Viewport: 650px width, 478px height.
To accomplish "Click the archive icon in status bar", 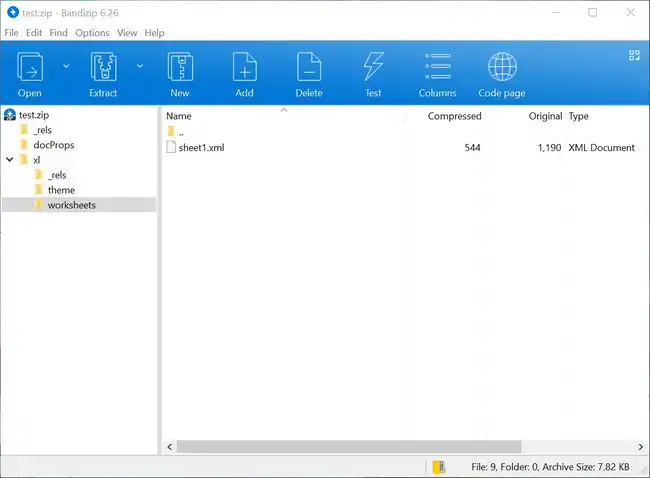I will coord(439,467).
